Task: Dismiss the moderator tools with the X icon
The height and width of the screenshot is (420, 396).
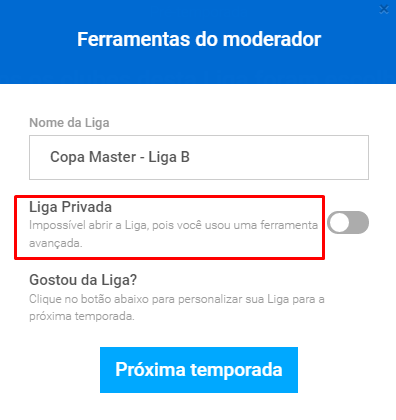Action: tap(384, 9)
